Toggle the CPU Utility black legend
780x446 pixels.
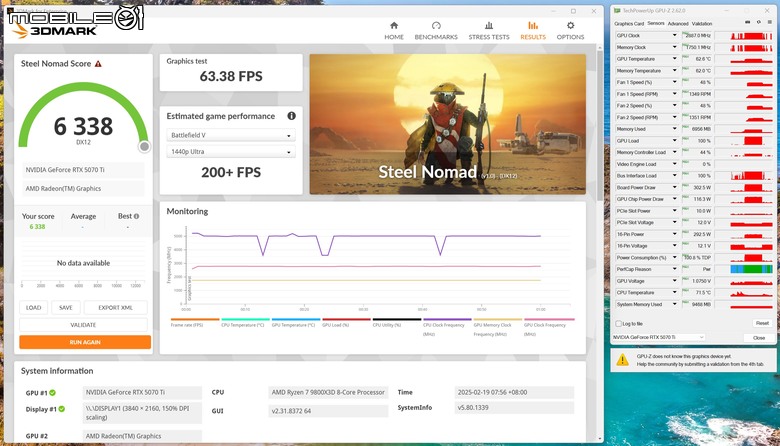396,323
